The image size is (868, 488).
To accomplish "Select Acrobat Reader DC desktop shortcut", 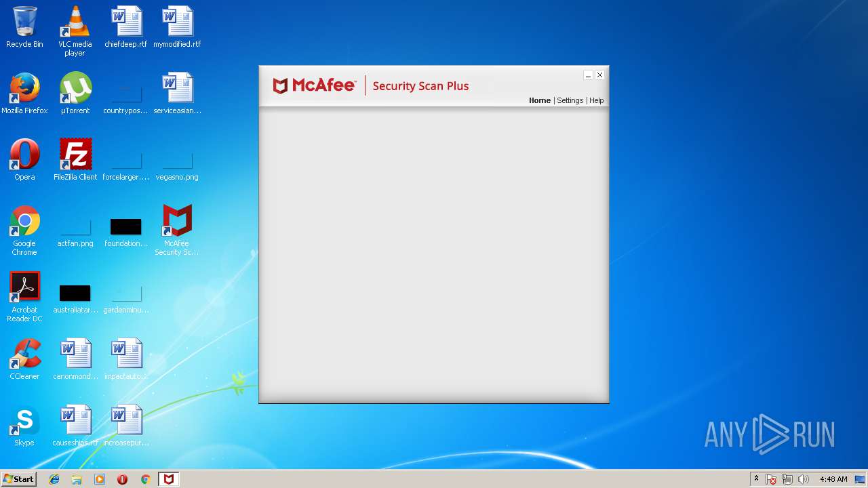I will click(24, 297).
